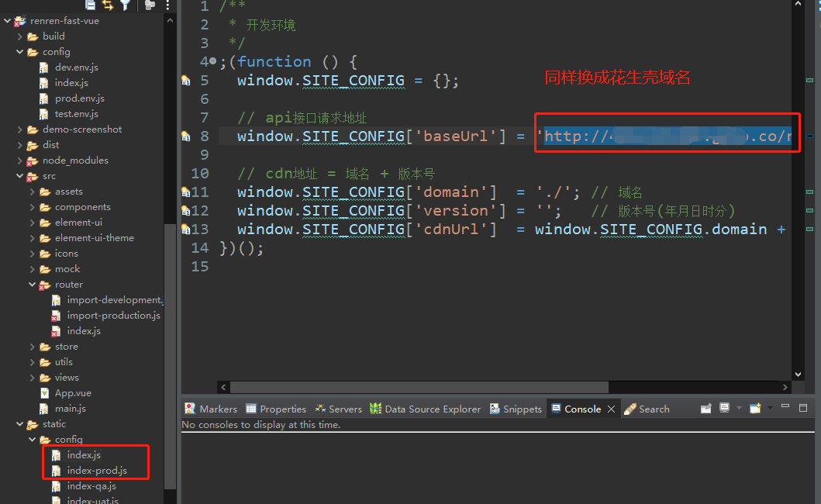
Task: Select index-qa.js file
Action: [x=91, y=486]
